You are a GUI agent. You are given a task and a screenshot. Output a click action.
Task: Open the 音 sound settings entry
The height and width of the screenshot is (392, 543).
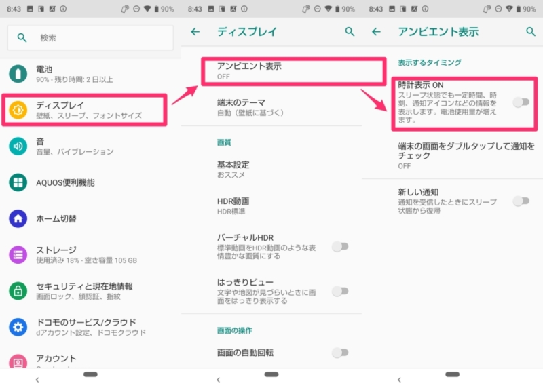(x=90, y=146)
